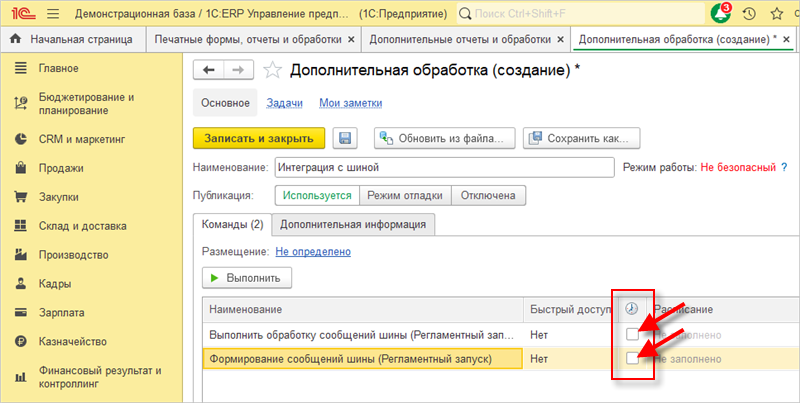Click the help question mark next to Не безопасный
800x403 pixels.
tap(784, 167)
